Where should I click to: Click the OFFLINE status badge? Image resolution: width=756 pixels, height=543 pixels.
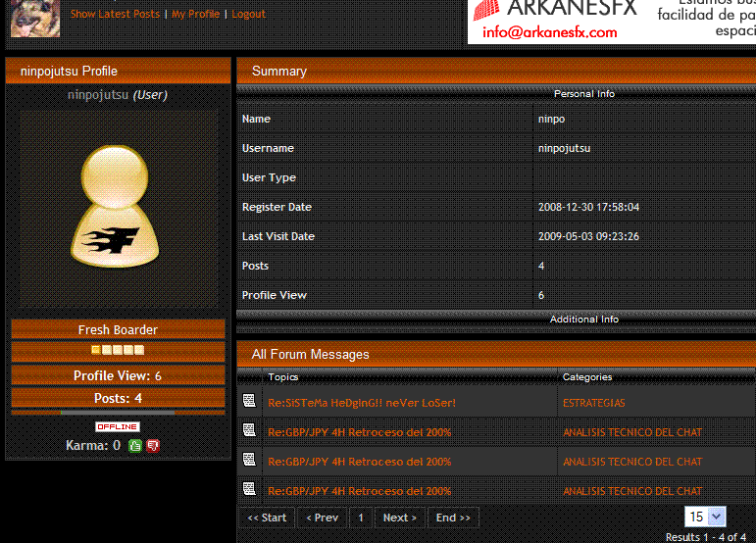point(118,427)
